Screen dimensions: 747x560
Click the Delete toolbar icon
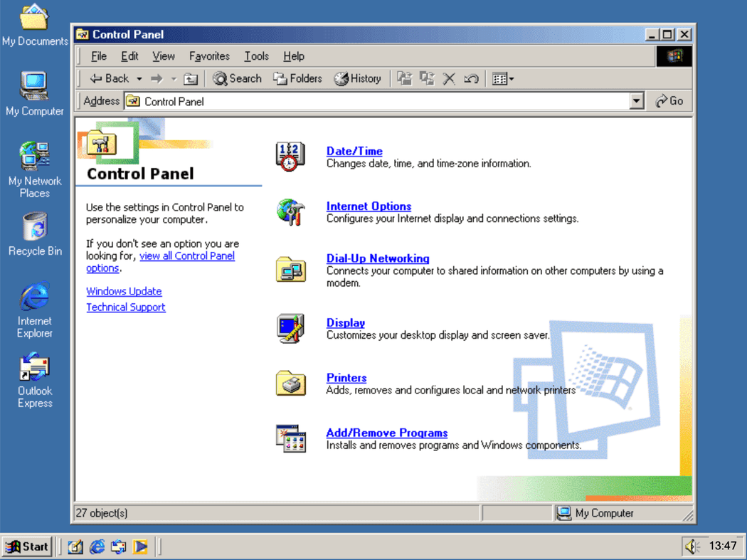coord(448,78)
